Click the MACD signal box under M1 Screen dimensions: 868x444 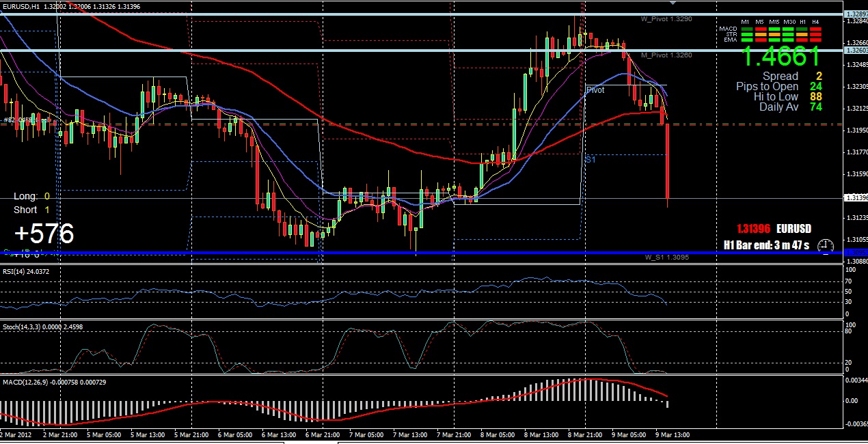click(x=747, y=29)
